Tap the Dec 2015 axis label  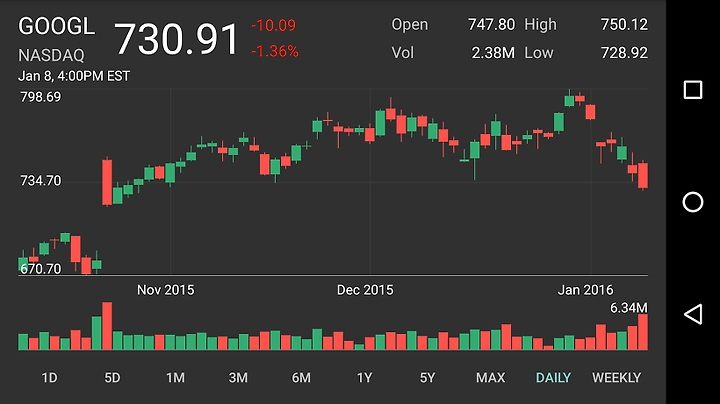(365, 290)
